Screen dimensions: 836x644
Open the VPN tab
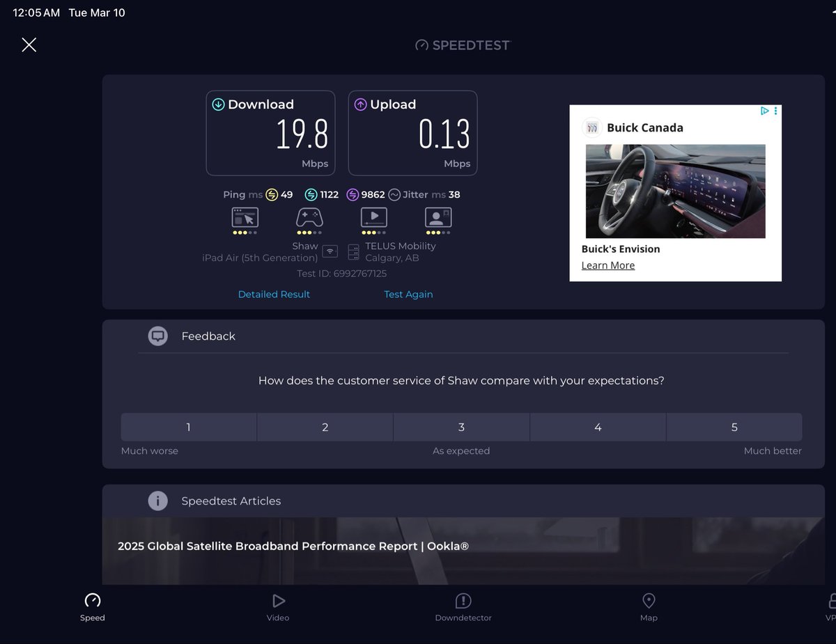coord(830,606)
